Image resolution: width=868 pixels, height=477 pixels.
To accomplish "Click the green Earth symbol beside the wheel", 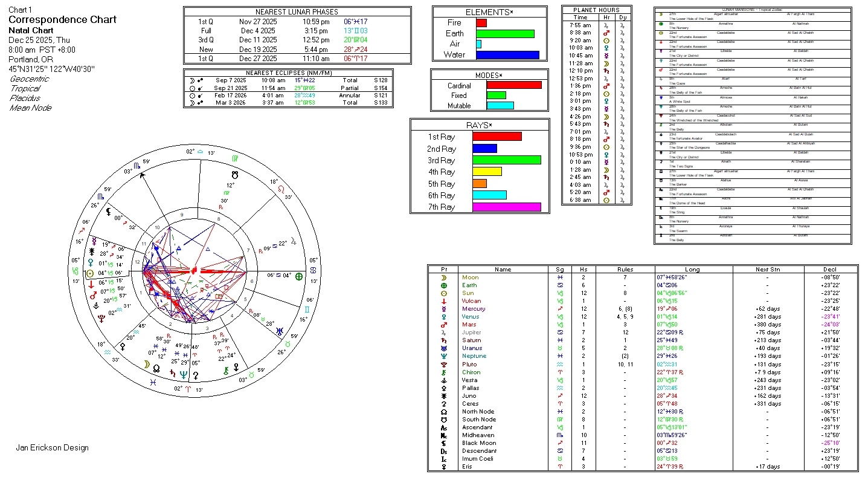I will [x=298, y=276].
